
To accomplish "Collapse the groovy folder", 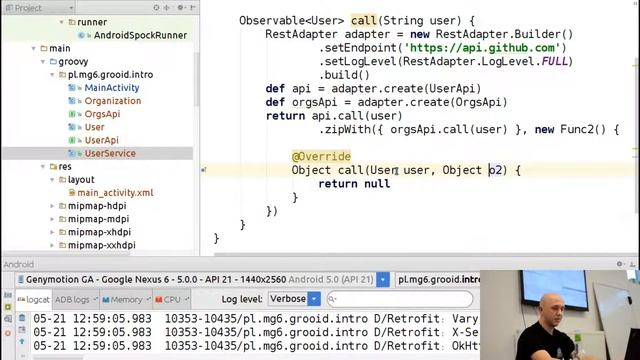I will pos(43,61).
